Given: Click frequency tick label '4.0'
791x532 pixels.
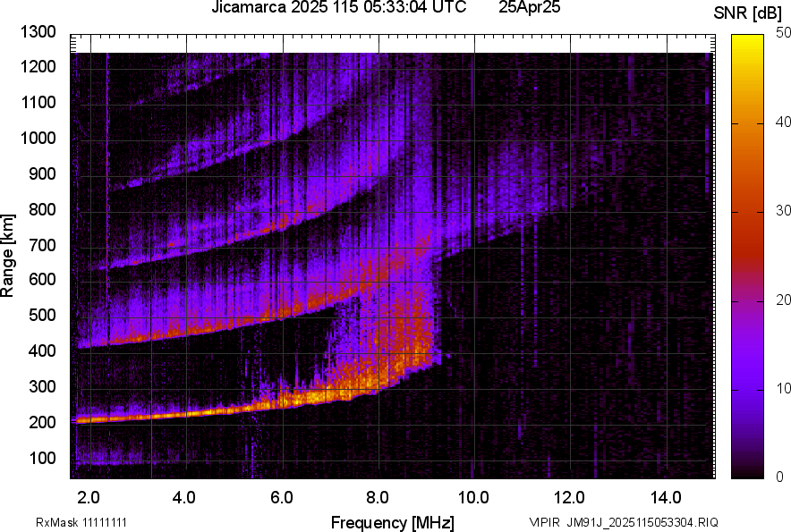Looking at the screenshot, I should coord(184,498).
